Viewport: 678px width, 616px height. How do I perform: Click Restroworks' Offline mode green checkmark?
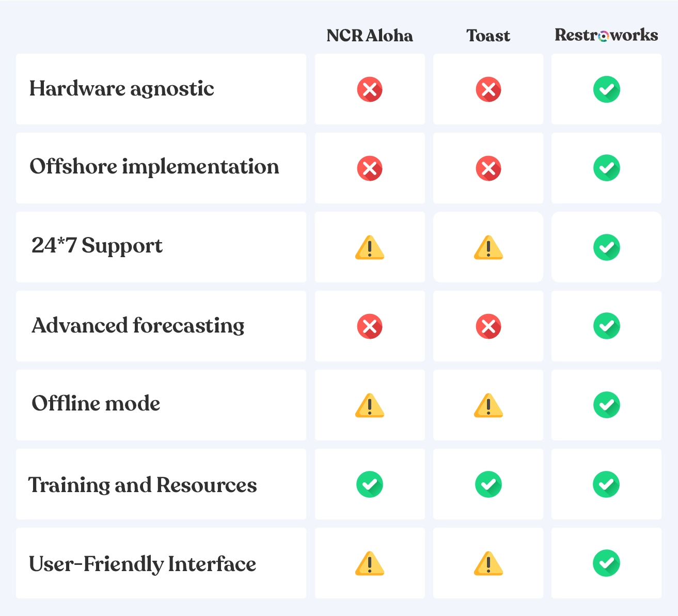(x=606, y=405)
